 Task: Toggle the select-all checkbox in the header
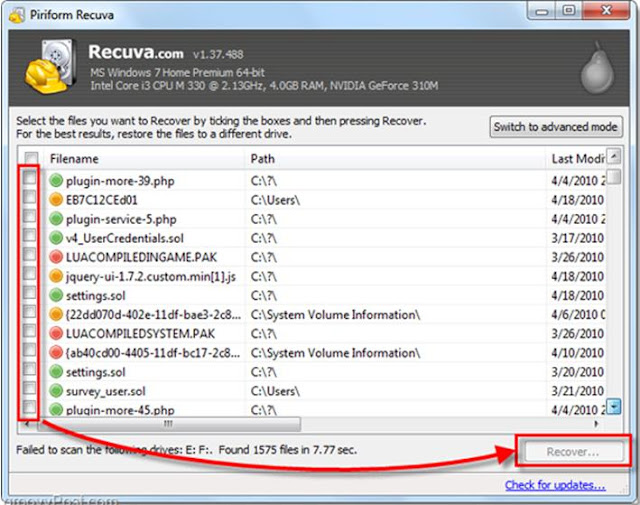pos(31,158)
